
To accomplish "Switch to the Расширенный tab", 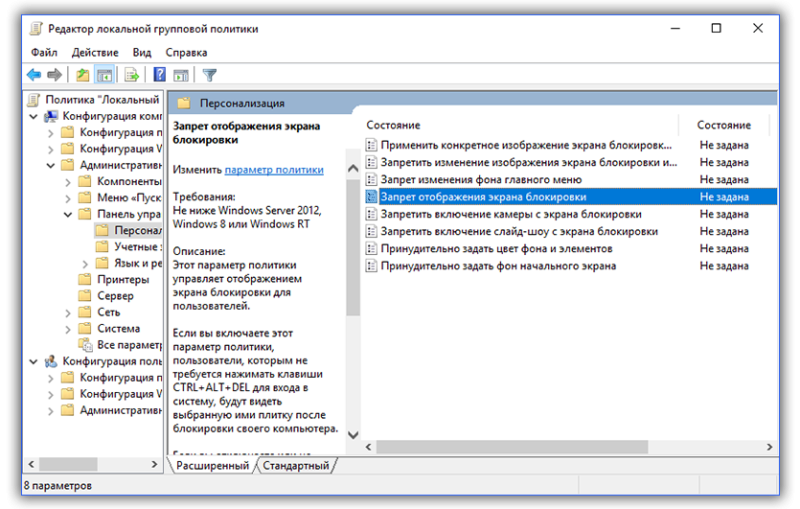I will 213,466.
